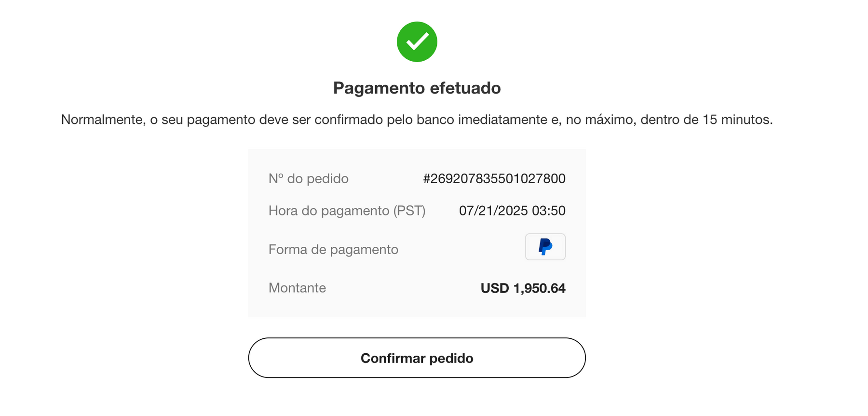
Task: Click the 'USD' currency text
Action: (x=495, y=288)
